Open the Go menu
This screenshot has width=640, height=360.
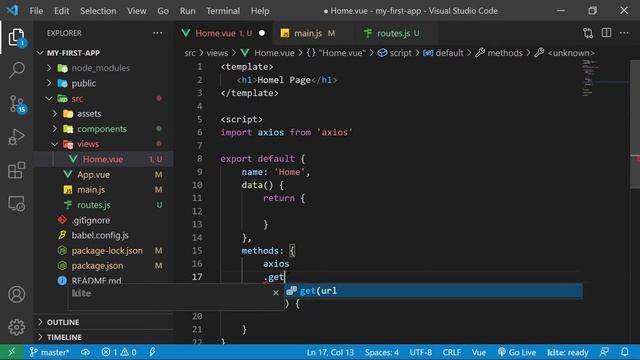(x=163, y=11)
